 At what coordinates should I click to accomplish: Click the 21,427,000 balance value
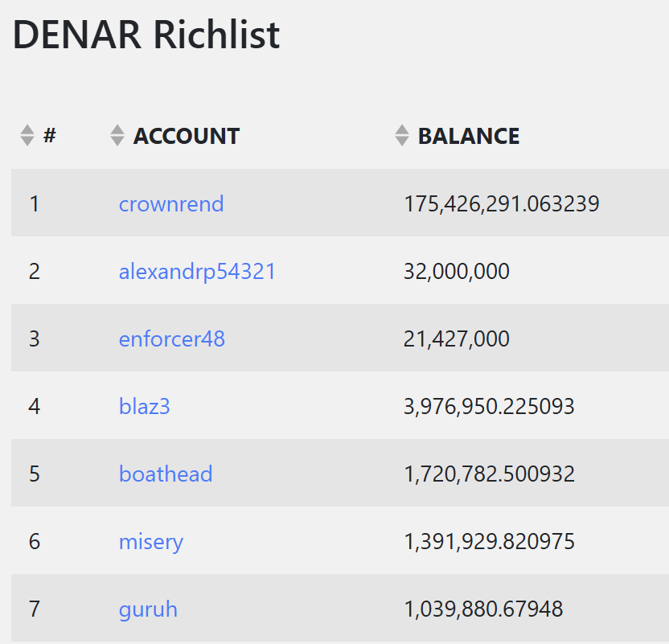point(457,339)
